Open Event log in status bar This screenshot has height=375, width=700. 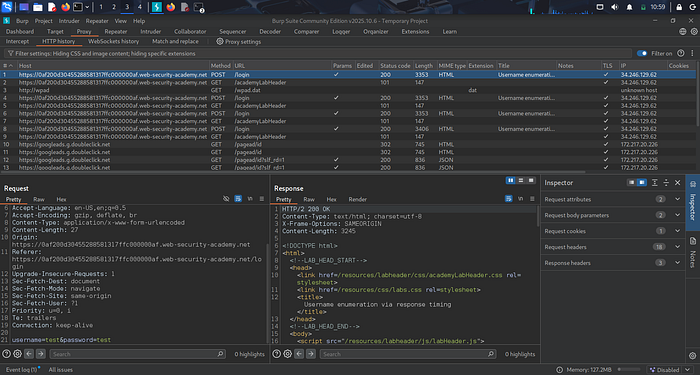coord(21,370)
